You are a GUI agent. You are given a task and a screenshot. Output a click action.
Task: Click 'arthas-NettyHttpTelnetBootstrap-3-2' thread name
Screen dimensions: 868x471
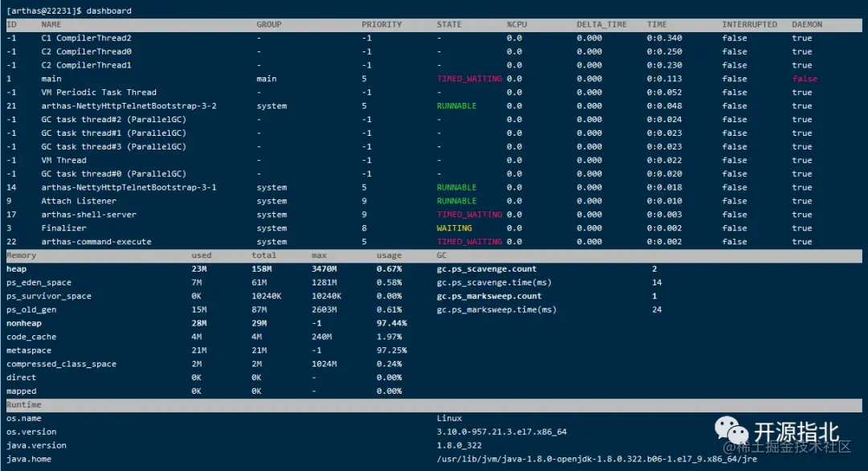pos(129,106)
